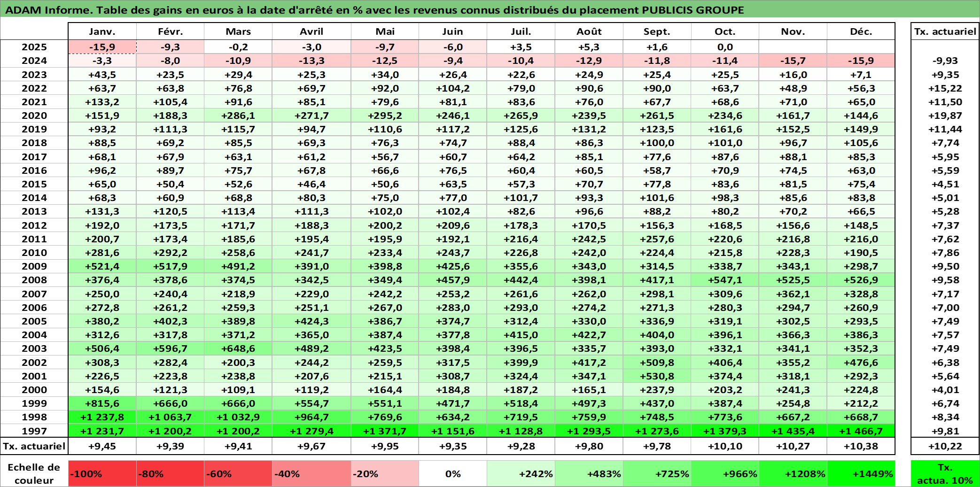Click the 'Echelle de couleur' label
This screenshot has height=487, width=980.
(x=34, y=473)
